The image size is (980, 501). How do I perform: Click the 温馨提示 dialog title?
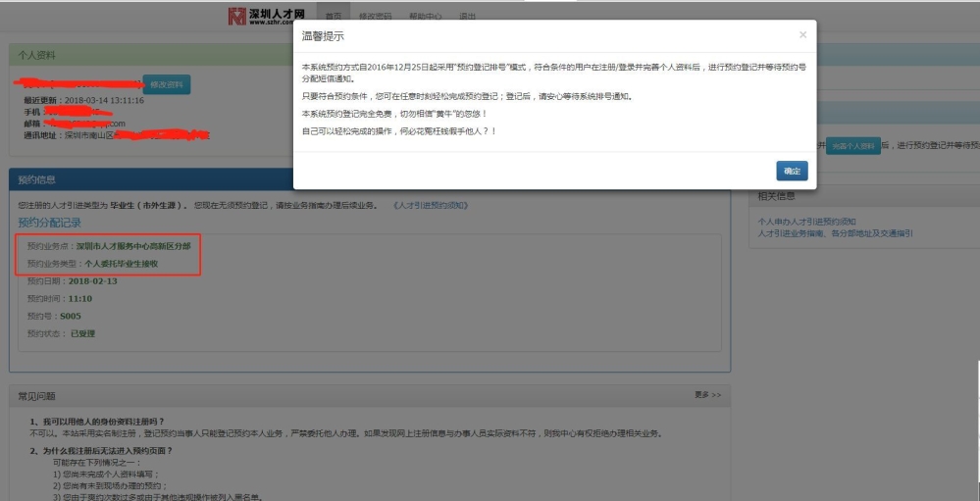point(323,36)
